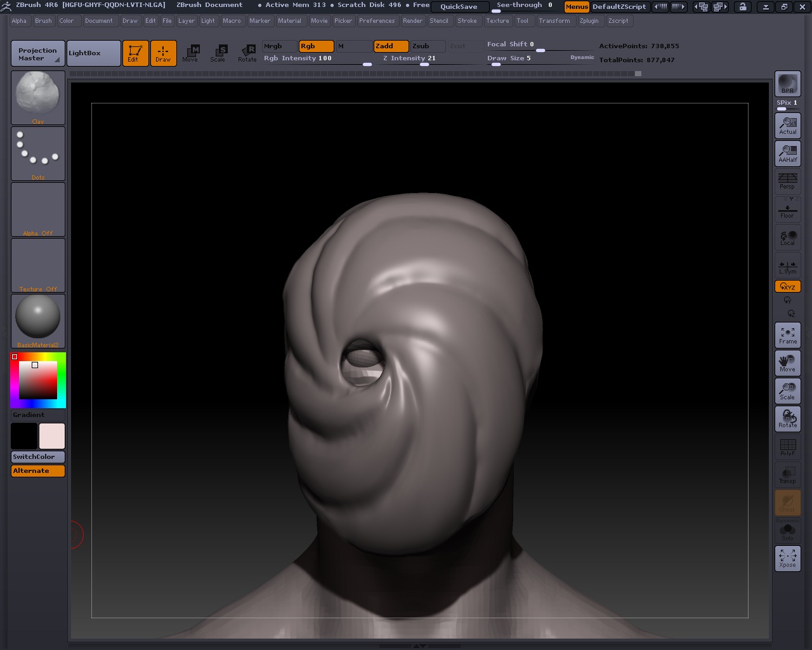
Task: Select the Rotate transform tool in top shelf
Action: [247, 53]
